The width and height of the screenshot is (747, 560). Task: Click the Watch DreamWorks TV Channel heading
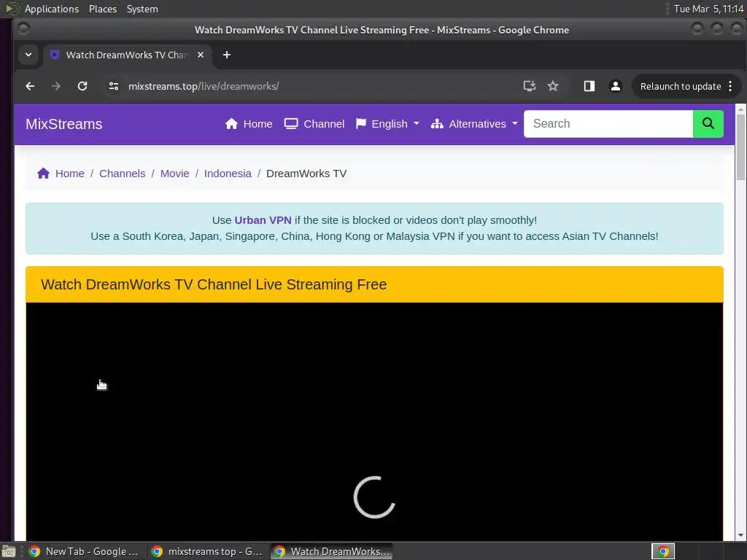214,284
